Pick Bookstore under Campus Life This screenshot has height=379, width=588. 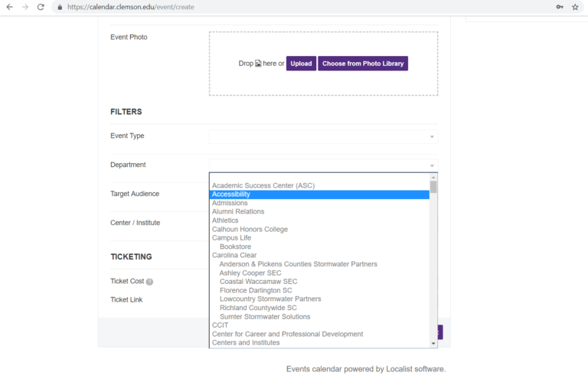click(x=235, y=247)
